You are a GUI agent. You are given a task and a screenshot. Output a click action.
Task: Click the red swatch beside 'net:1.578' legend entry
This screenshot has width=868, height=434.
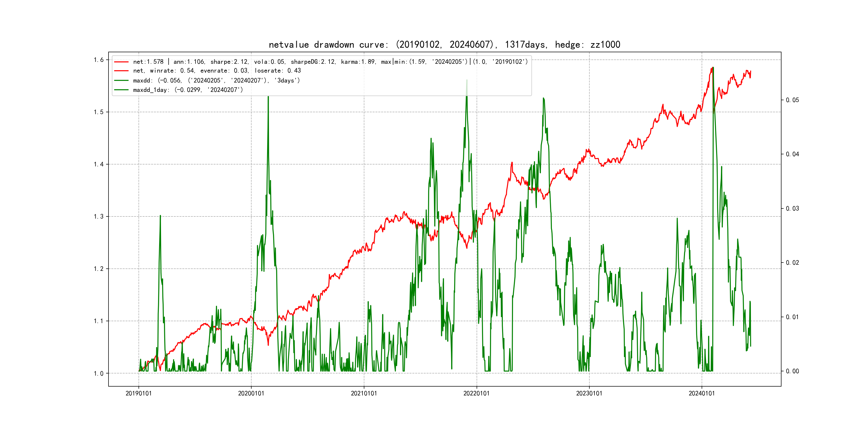pos(121,62)
